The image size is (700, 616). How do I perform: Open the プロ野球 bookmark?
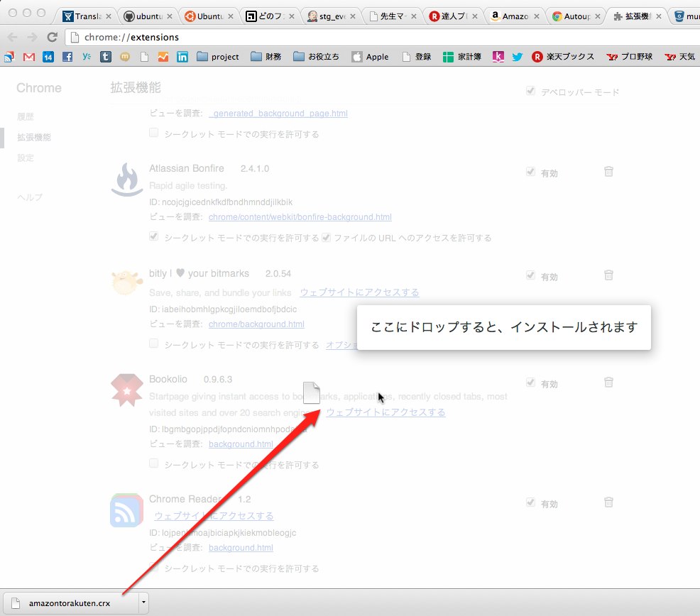click(630, 57)
